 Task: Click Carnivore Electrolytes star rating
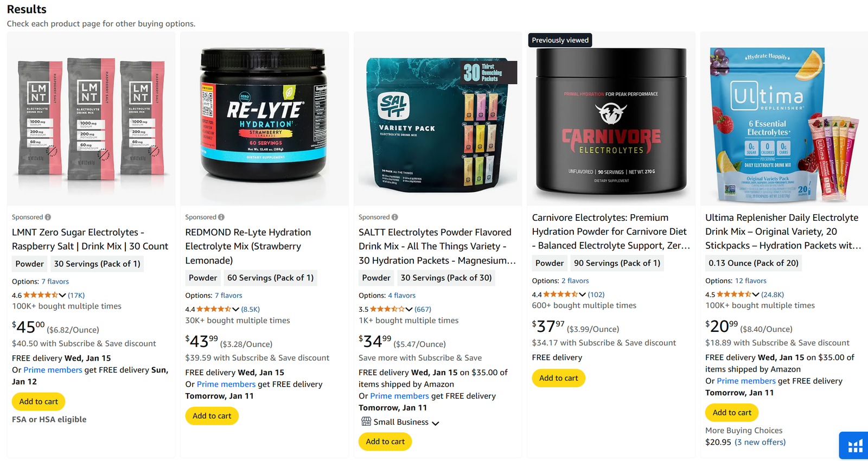click(560, 294)
